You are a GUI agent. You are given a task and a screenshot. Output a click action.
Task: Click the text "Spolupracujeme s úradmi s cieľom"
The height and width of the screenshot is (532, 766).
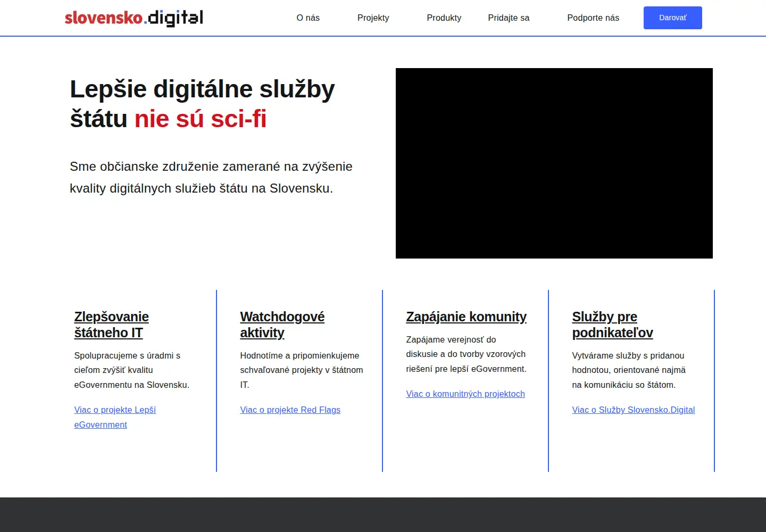[x=132, y=370]
